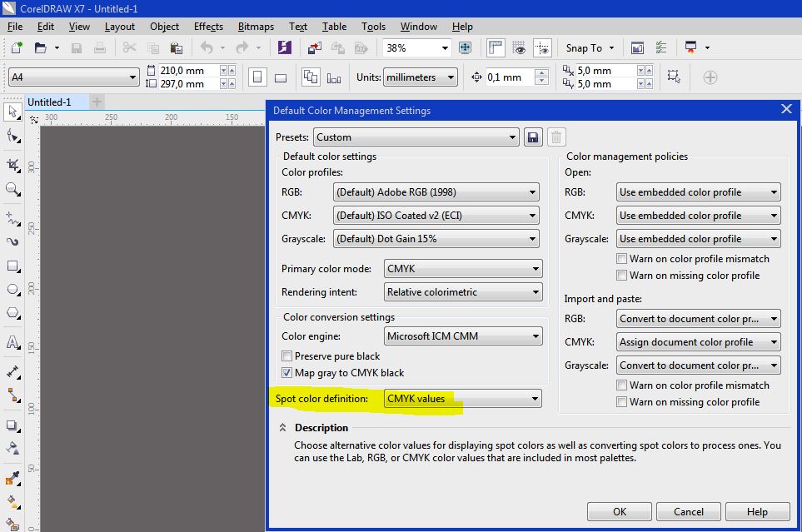Click the OK button
The image size is (802, 532).
point(620,511)
